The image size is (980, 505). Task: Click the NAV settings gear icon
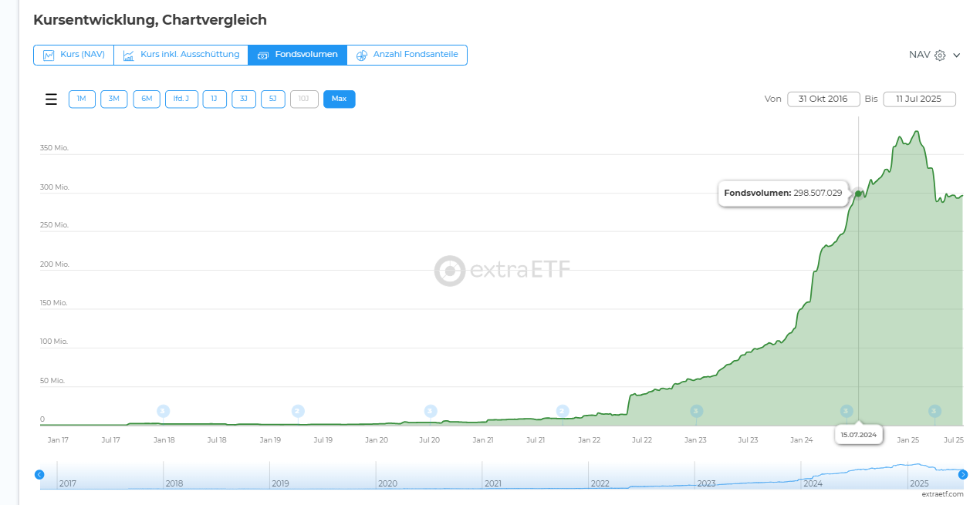coord(940,56)
